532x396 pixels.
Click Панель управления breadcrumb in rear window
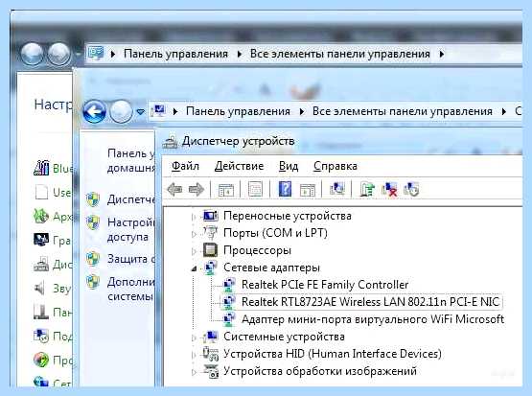[175, 54]
